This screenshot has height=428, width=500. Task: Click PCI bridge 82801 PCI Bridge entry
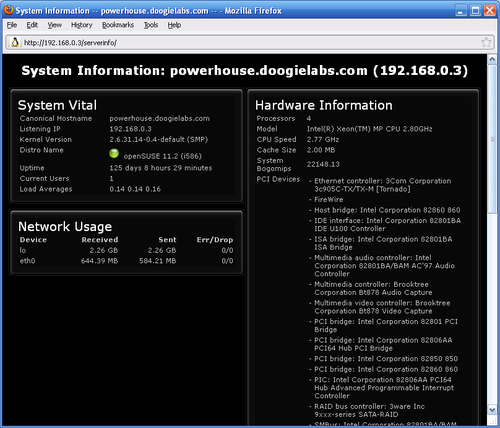(386, 326)
